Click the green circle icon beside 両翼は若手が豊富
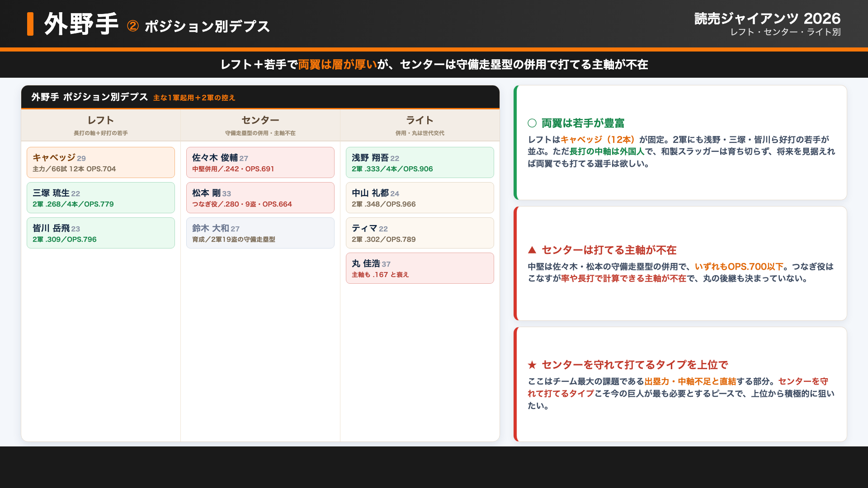Image resolution: width=868 pixels, height=488 pixels. (x=532, y=123)
